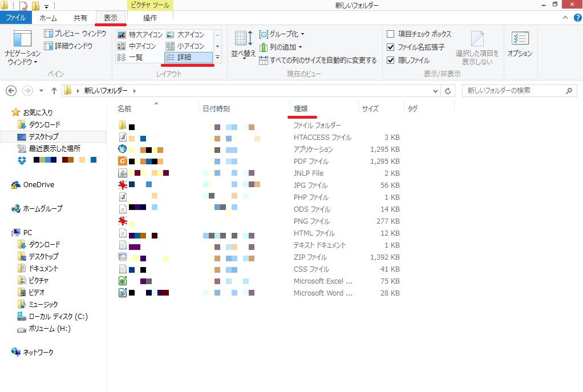This screenshot has width=583, height=392.
Task: Open the Sort by (並べ替え) button
Action: pos(244,45)
